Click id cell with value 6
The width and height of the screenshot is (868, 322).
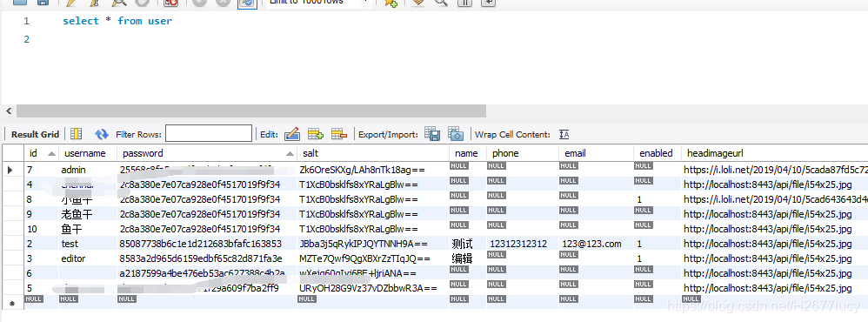[41, 273]
